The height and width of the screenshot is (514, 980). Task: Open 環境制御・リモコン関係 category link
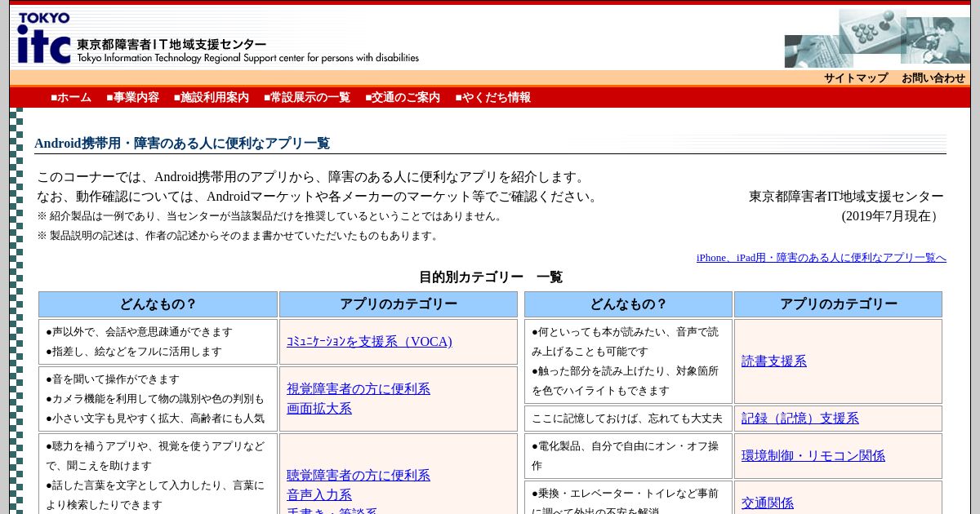click(813, 456)
